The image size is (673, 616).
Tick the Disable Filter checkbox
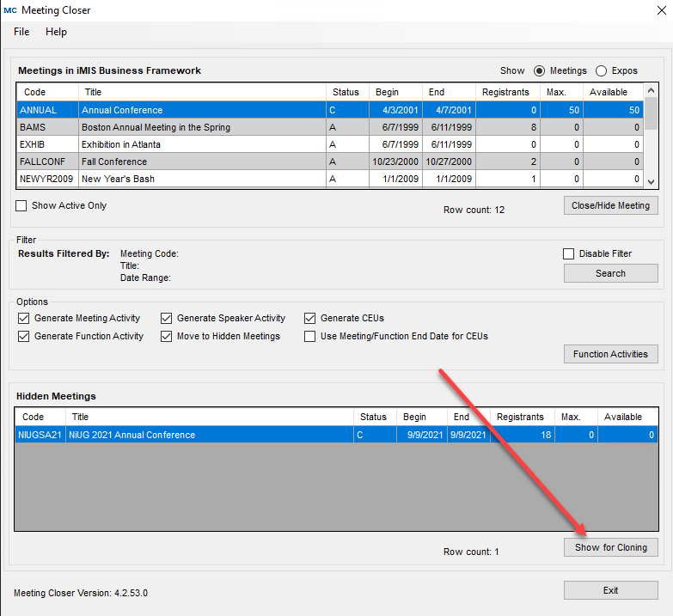[x=568, y=253]
